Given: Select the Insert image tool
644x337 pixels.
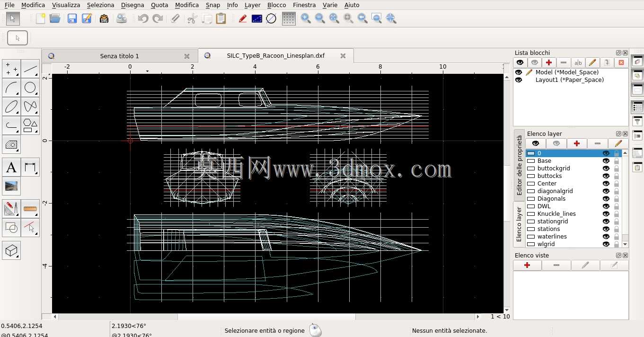Looking at the screenshot, I should point(11,186).
